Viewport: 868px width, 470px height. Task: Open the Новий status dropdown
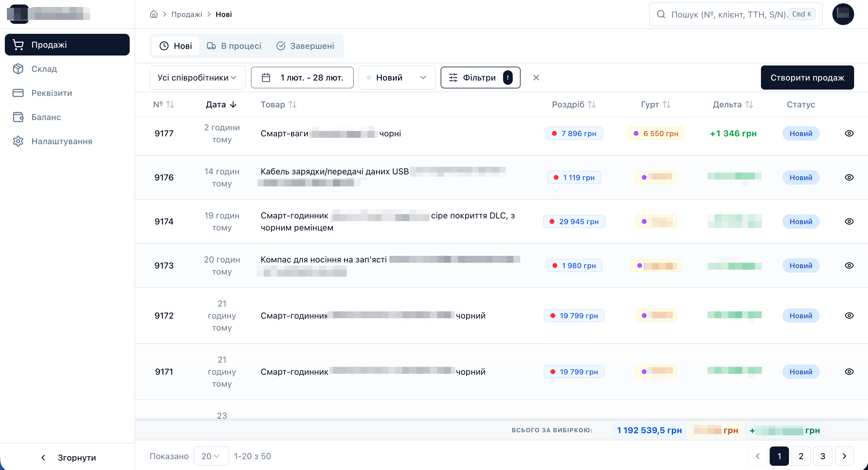397,78
